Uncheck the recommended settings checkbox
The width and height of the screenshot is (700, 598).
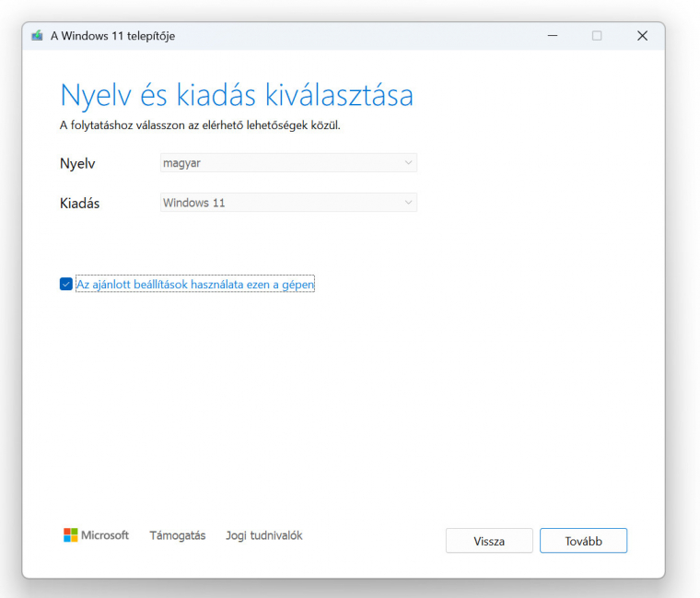(66, 284)
